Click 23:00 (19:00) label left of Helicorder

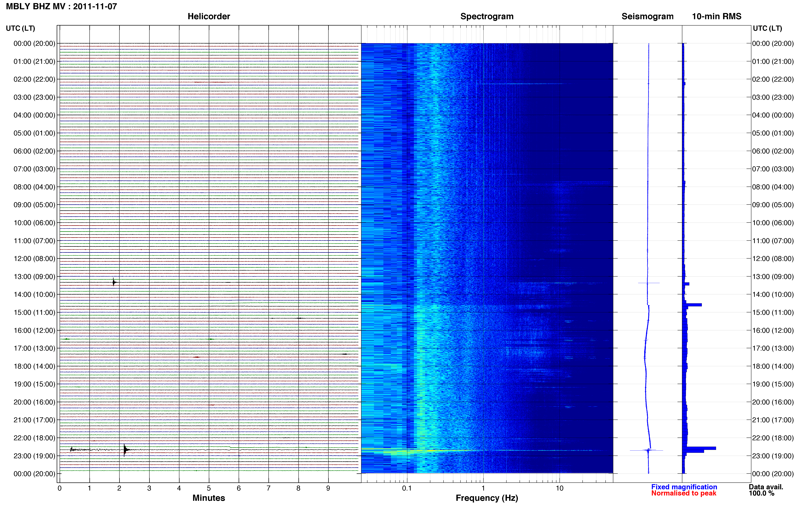[34, 456]
